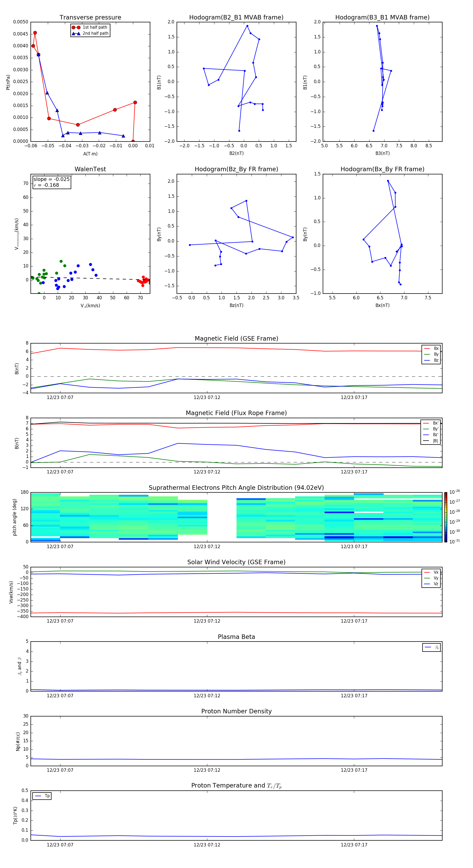
Task: Click the 'Hodogram(Bx_By FR frame)' title
Action: click(382, 169)
